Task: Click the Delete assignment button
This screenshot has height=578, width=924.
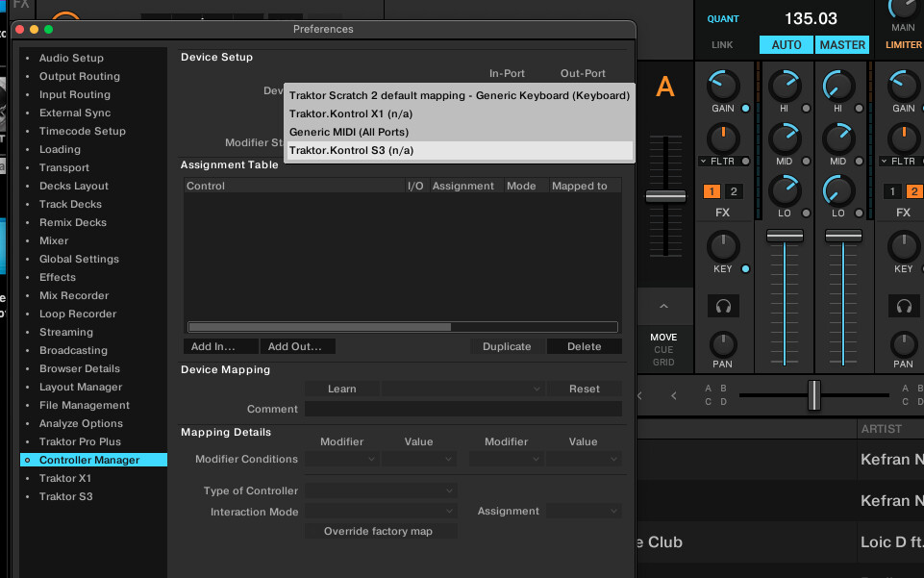Action: click(x=584, y=346)
